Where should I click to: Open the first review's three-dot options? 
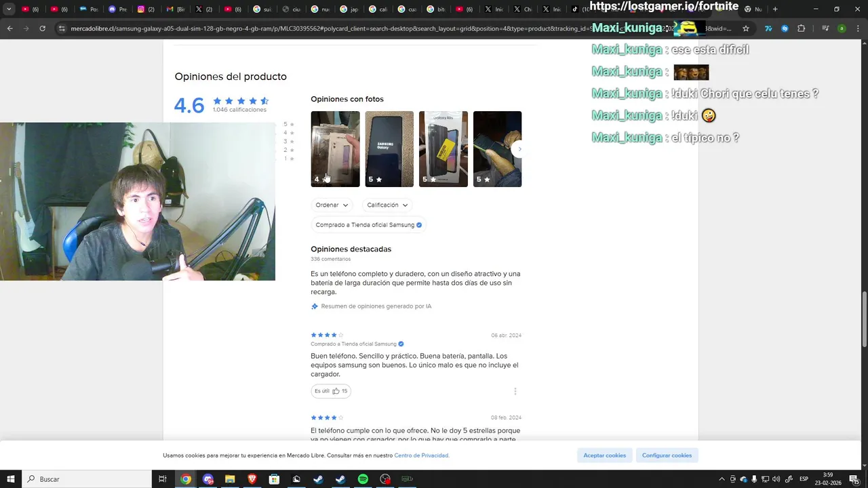point(515,391)
